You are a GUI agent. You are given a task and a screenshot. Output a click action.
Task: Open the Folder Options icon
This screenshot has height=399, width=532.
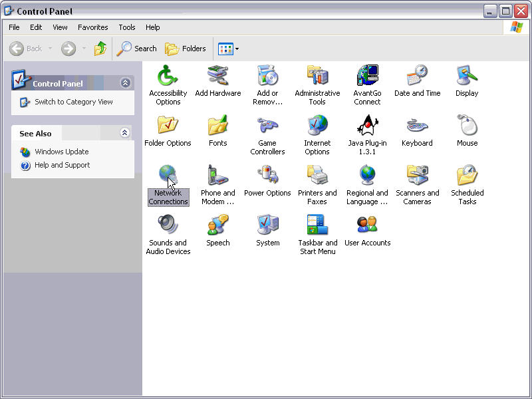(x=168, y=125)
